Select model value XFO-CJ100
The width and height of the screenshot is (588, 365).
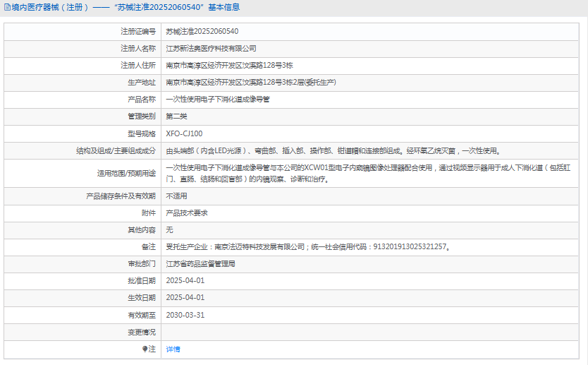(184, 133)
